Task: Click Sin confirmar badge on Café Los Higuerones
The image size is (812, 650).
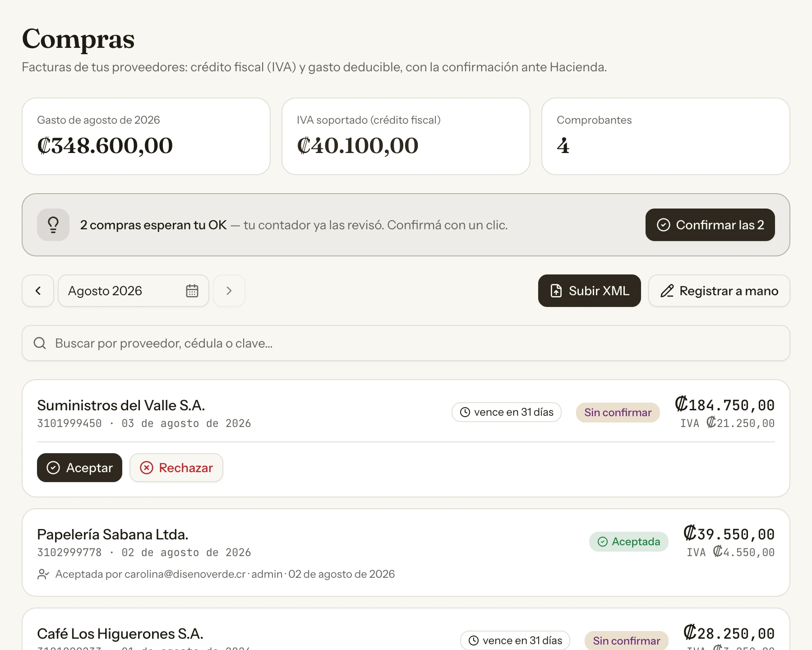Action: pyautogui.click(x=627, y=641)
